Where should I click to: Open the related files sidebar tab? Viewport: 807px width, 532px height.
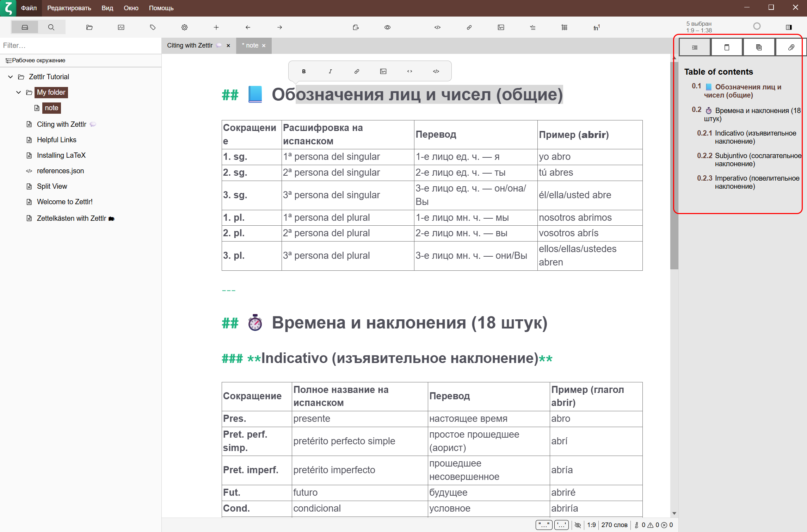(x=759, y=48)
